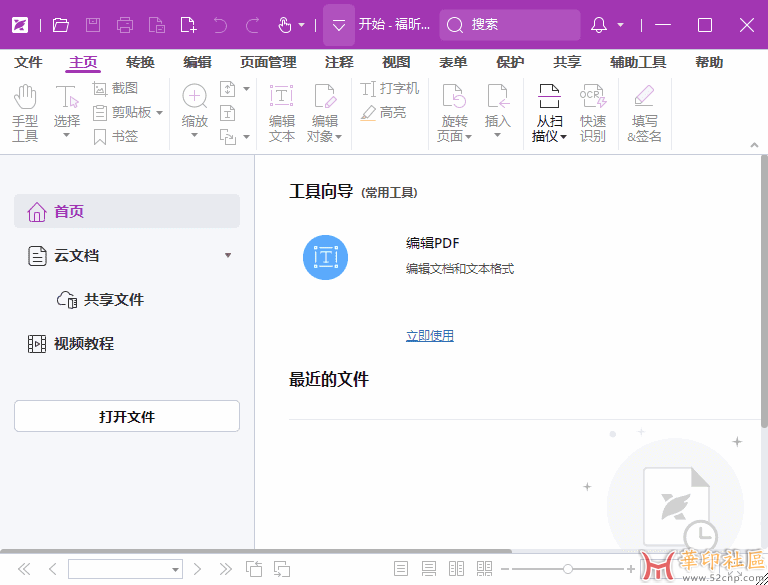Click the 编辑PDF round blue icon
This screenshot has width=768, height=585.
coord(326,257)
